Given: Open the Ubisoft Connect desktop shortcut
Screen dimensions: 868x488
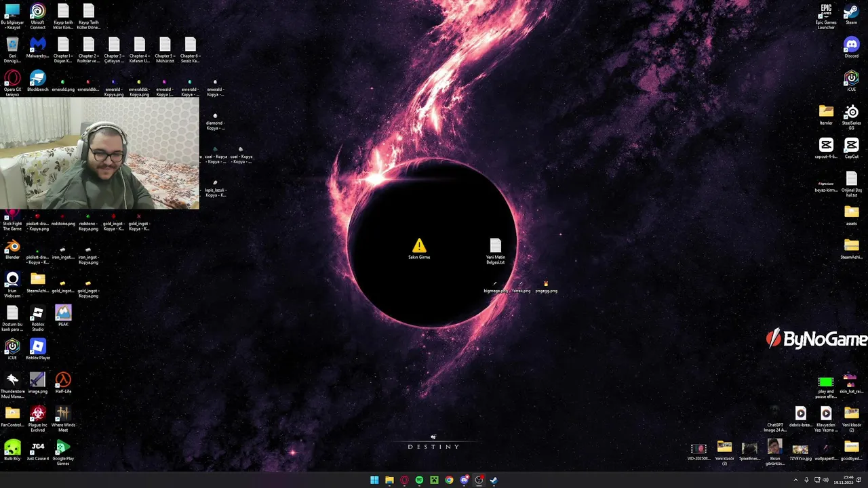Looking at the screenshot, I should (38, 16).
